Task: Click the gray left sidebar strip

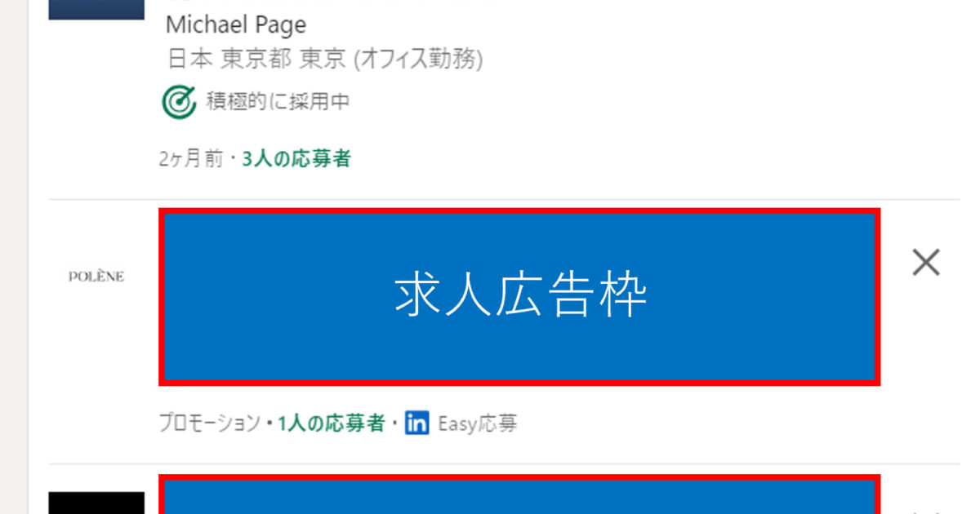Action: point(14,257)
